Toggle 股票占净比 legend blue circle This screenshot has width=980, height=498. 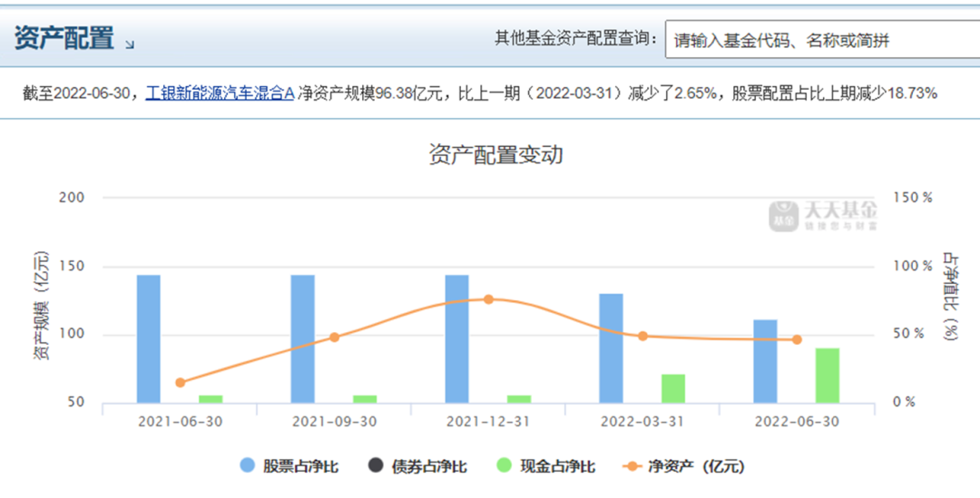pos(248,465)
